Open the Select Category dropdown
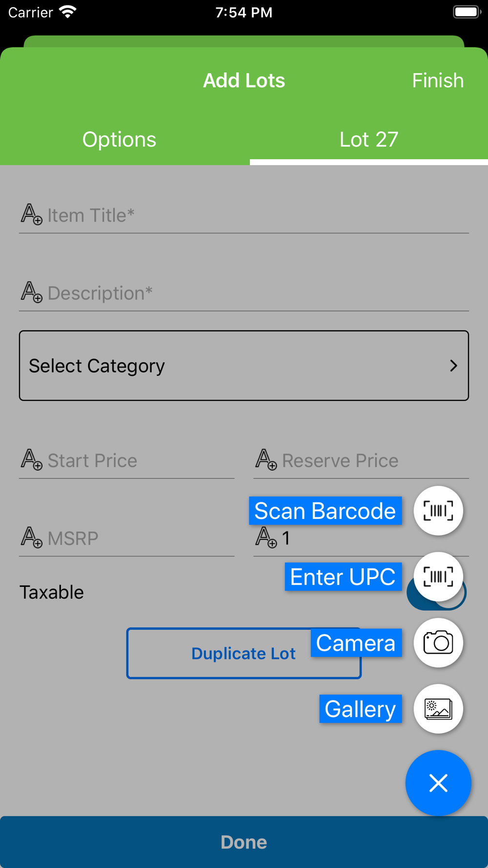This screenshot has height=868, width=488. point(244,366)
